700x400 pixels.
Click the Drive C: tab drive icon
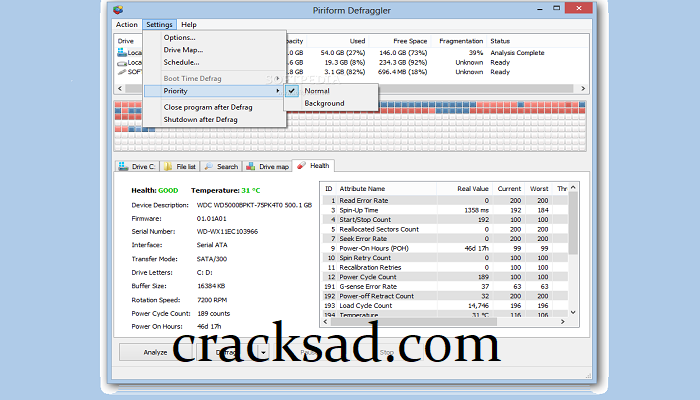point(123,167)
